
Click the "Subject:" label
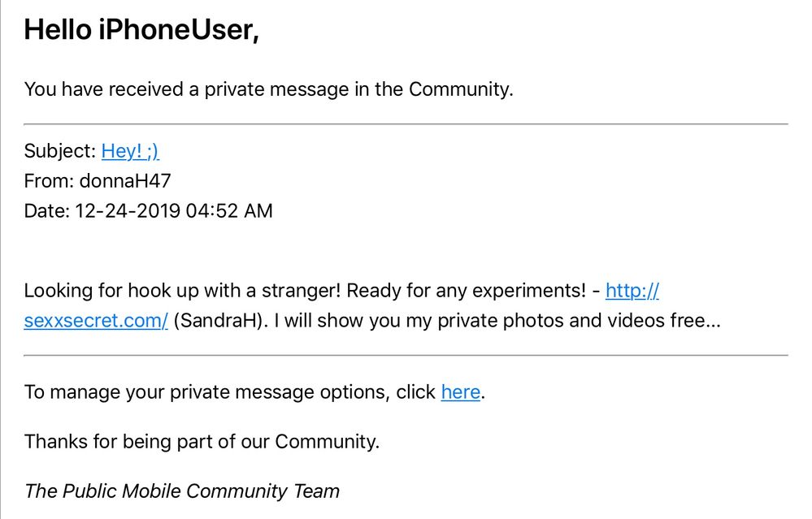59,151
